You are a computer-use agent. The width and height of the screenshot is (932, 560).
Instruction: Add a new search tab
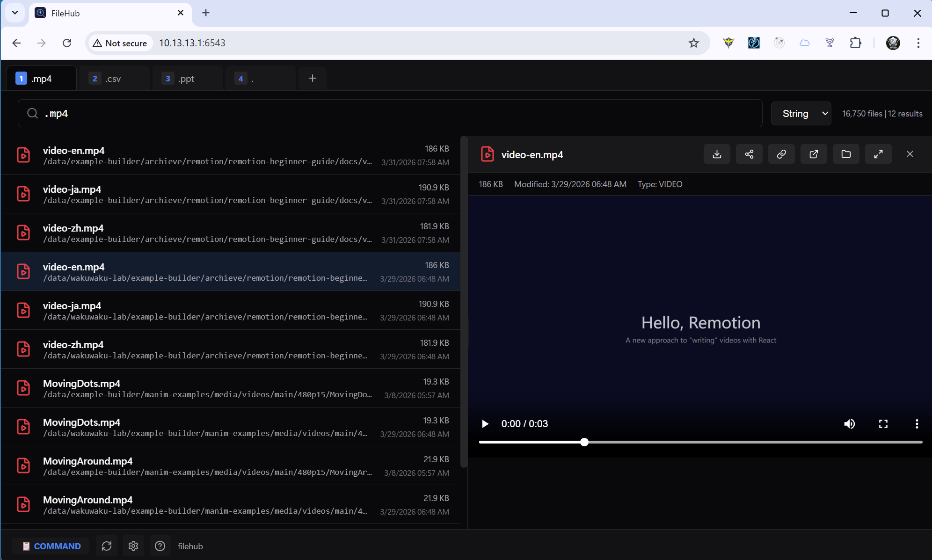pyautogui.click(x=312, y=78)
